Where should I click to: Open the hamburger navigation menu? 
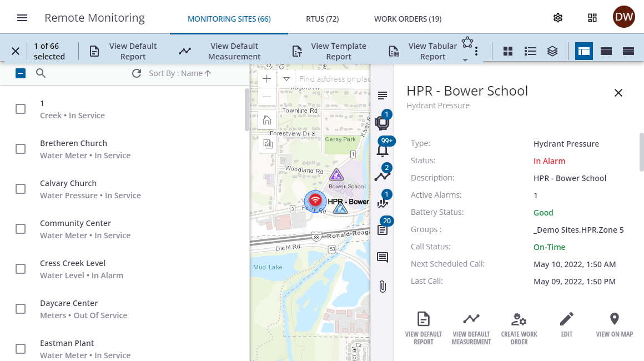(x=22, y=18)
